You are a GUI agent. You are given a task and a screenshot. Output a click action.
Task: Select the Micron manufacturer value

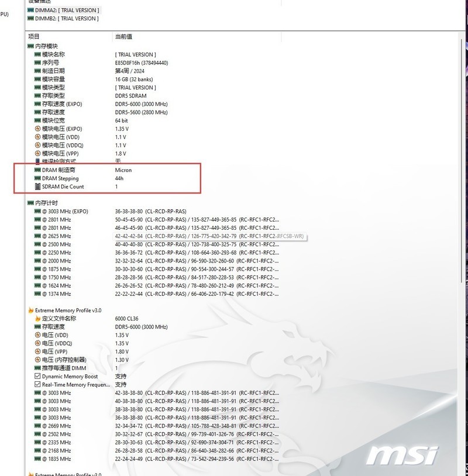coord(123,170)
